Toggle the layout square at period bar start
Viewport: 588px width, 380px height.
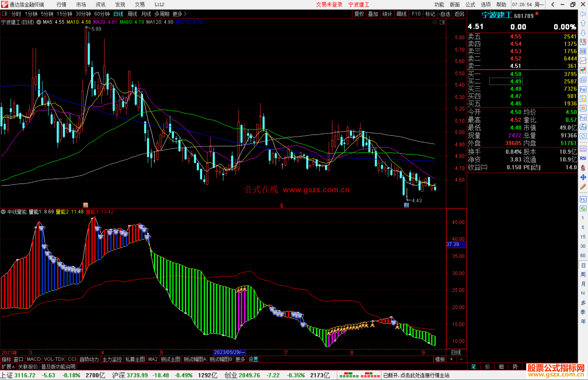(4, 14)
